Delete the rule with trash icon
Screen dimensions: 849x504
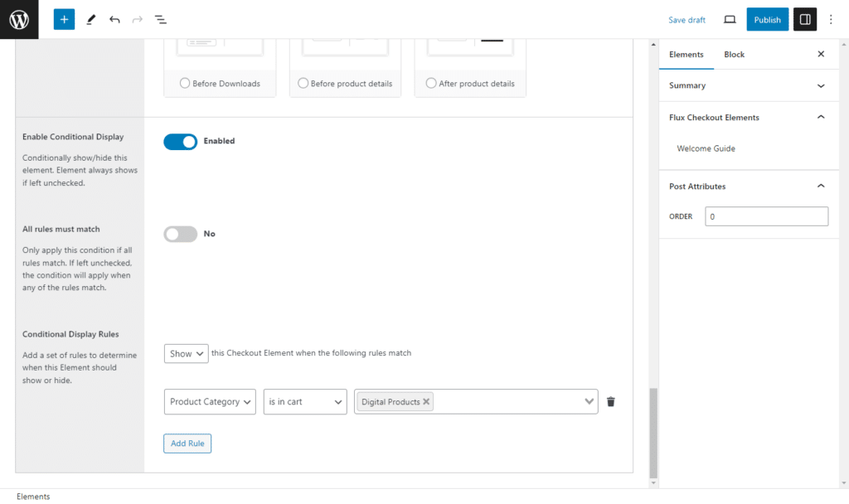click(x=611, y=402)
